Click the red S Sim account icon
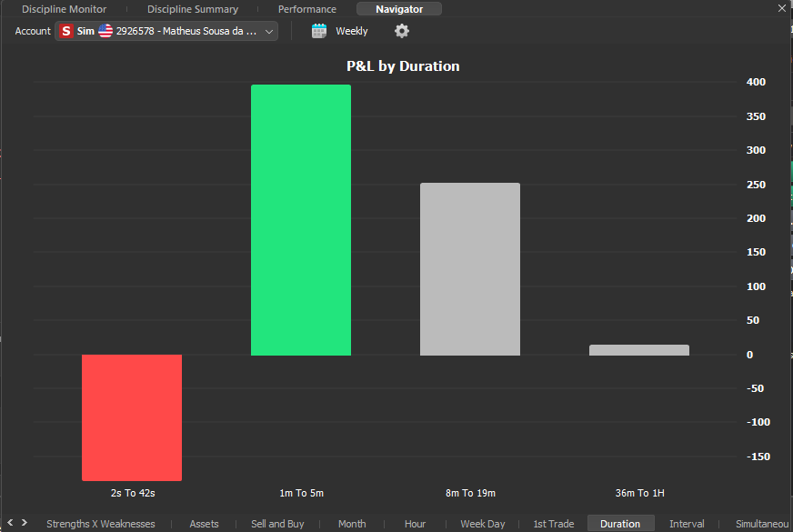Viewport: 793px width, 532px height. click(65, 31)
